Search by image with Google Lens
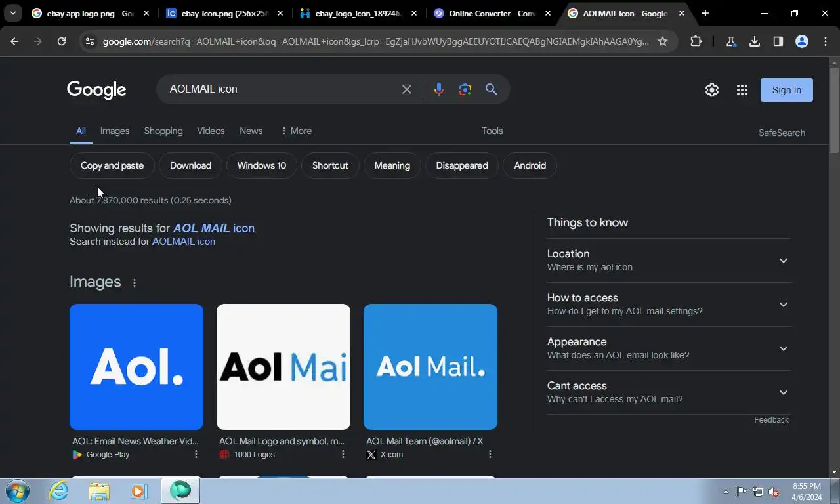The height and width of the screenshot is (504, 840). [465, 89]
